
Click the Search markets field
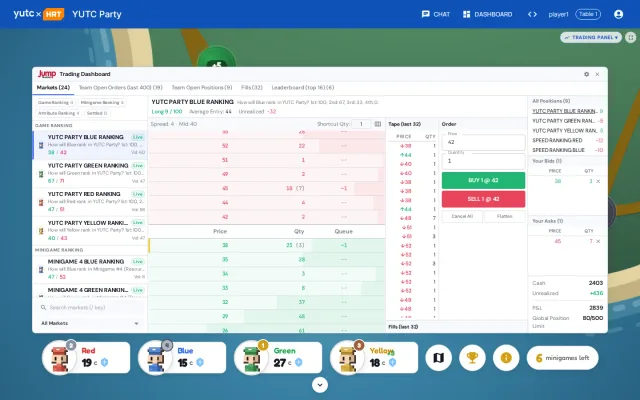89,307
